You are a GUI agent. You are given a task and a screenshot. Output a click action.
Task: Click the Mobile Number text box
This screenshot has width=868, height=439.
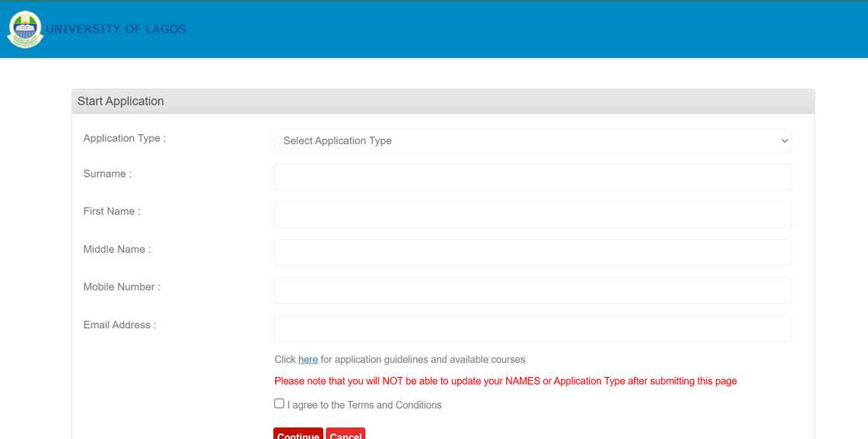click(532, 290)
